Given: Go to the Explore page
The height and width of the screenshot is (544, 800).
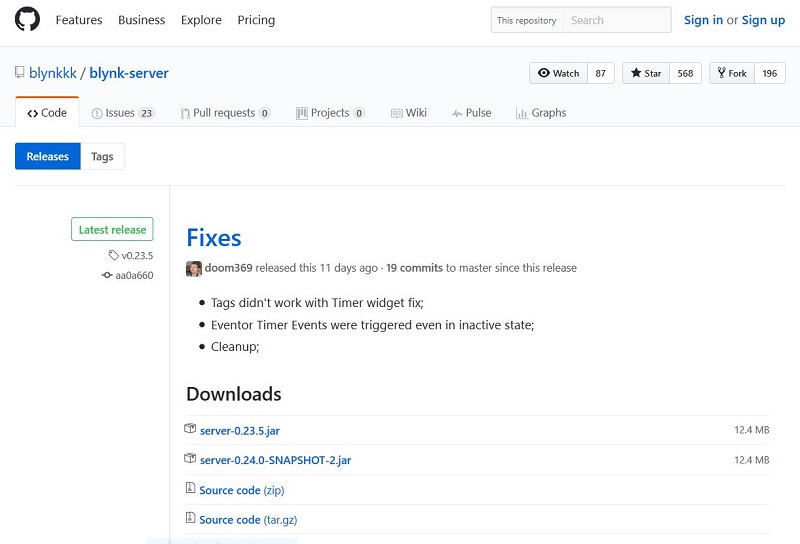Looking at the screenshot, I should (x=201, y=20).
